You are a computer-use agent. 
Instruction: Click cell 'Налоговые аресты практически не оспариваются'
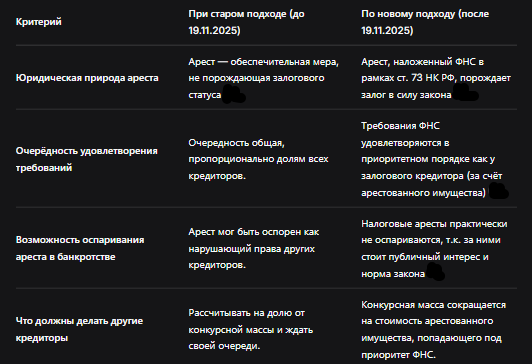tap(434, 249)
